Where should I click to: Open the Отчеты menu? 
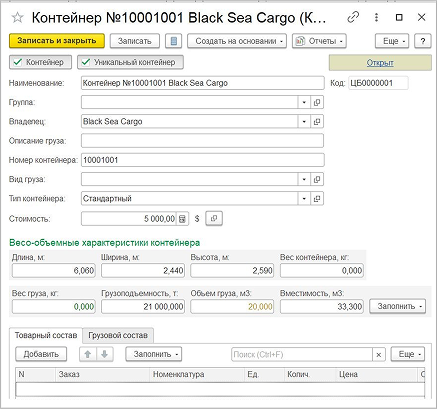point(319,41)
